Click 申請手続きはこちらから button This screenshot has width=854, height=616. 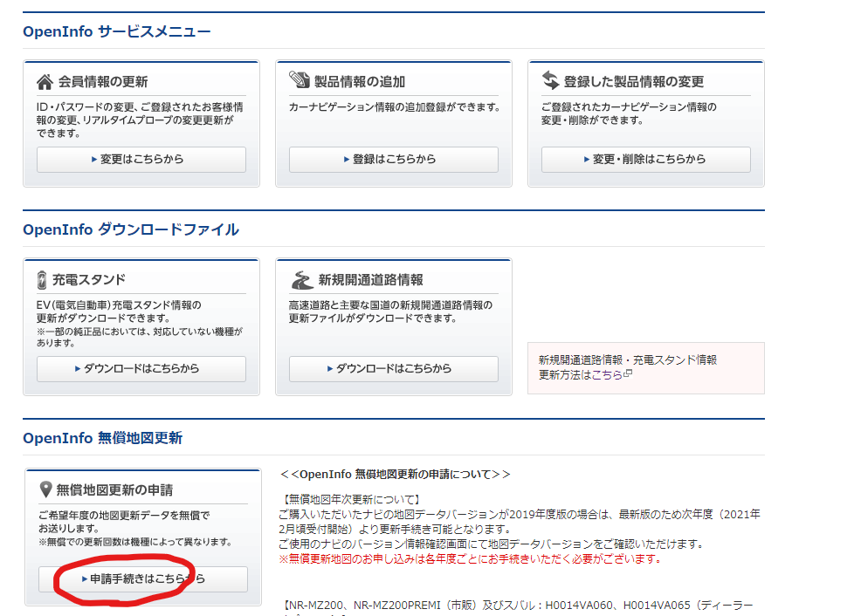[x=143, y=579]
